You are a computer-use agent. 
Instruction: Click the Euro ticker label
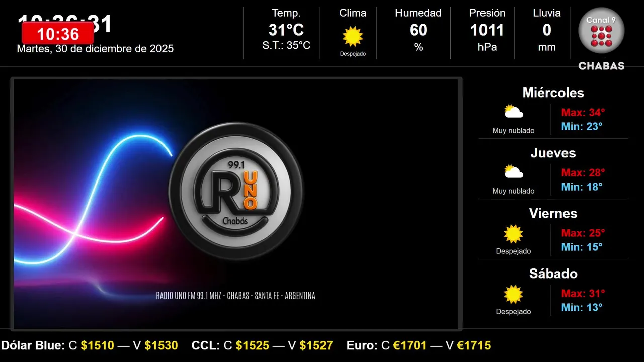[x=362, y=346]
